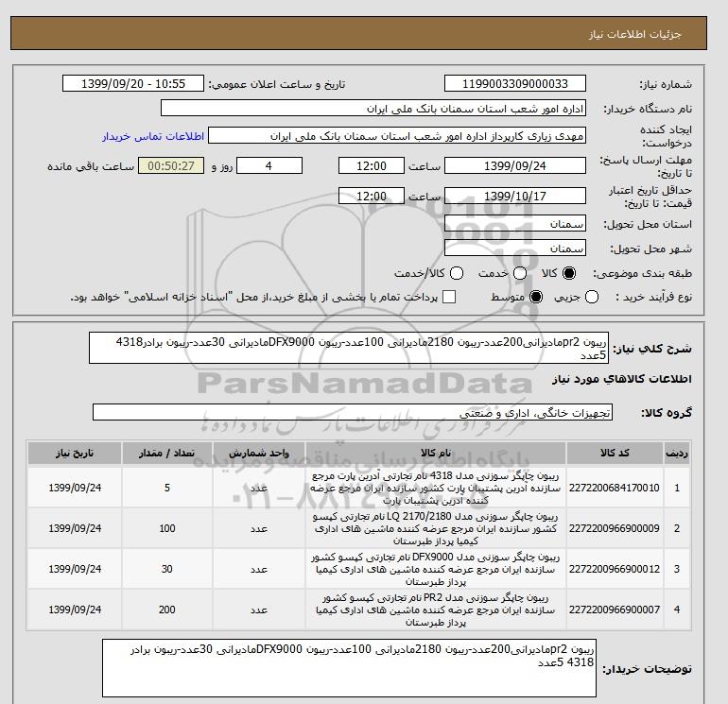Select the کالا/خدمت radio button
This screenshot has width=728, height=704.
click(x=457, y=273)
